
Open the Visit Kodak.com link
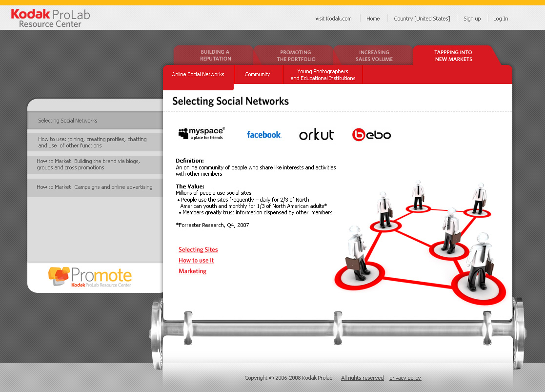point(333,19)
